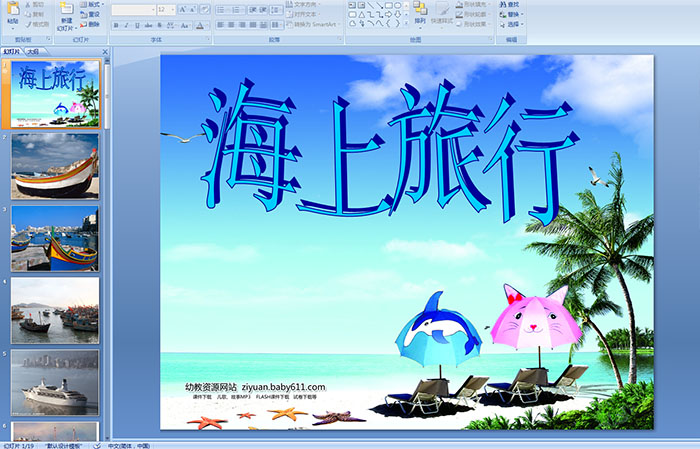This screenshot has height=449, width=700.
Task: Open Shape Effects (形状效果) menu
Action: 472,24
